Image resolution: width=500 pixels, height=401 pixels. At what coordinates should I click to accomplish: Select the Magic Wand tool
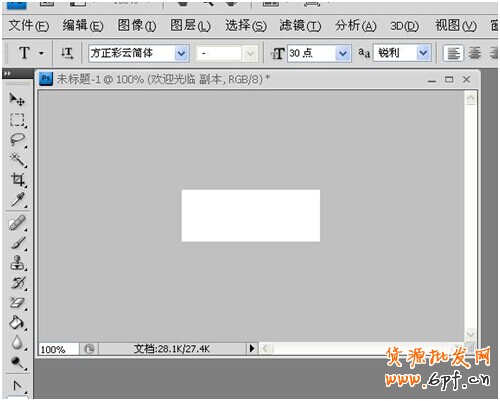point(17,159)
